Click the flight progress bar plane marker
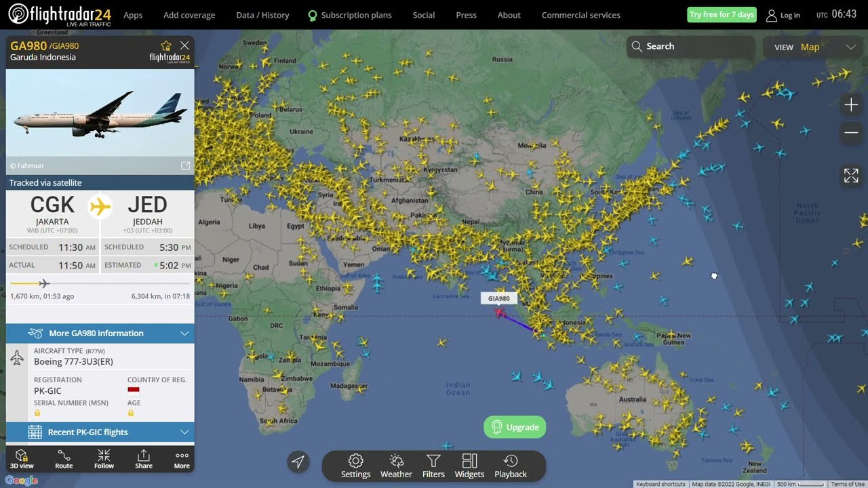Viewport: 868px width, 488px height. click(x=44, y=283)
